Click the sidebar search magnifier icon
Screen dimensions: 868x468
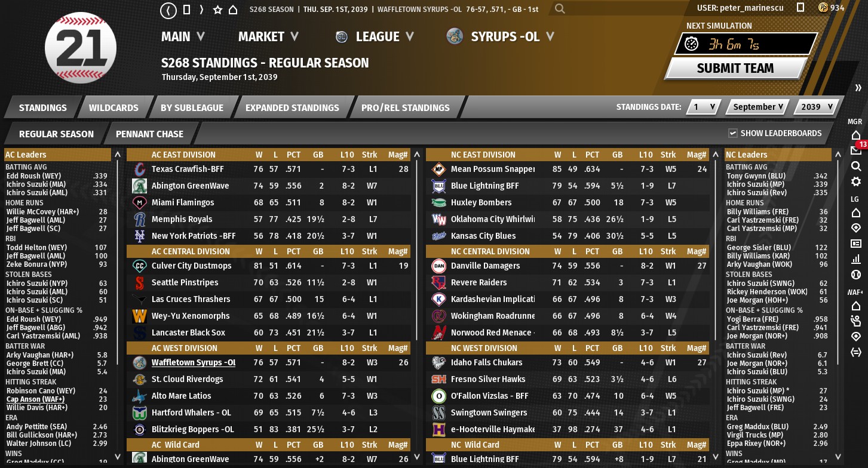point(855,166)
